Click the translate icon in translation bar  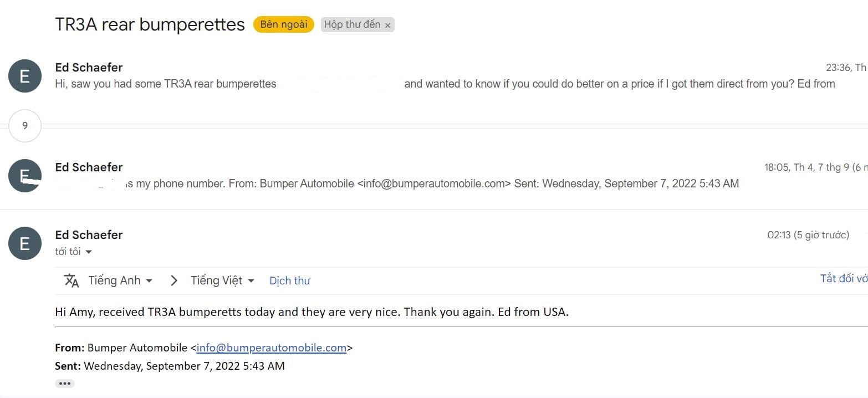72,280
